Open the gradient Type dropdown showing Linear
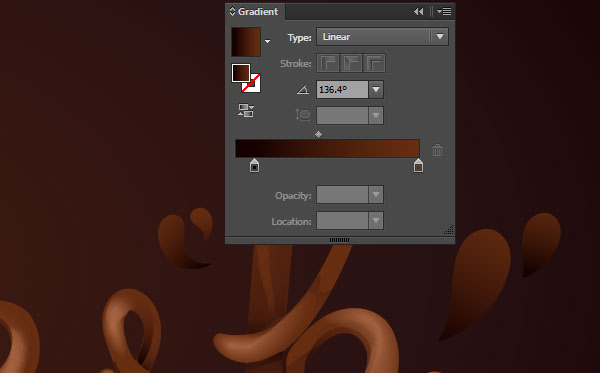Viewport: 600px width, 373px height. coord(382,37)
